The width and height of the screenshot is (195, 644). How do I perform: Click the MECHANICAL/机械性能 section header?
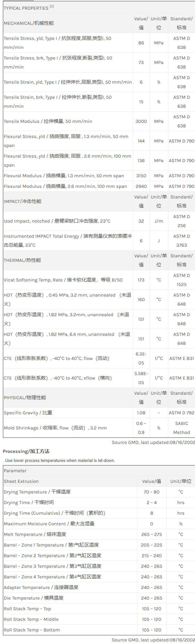29,23
